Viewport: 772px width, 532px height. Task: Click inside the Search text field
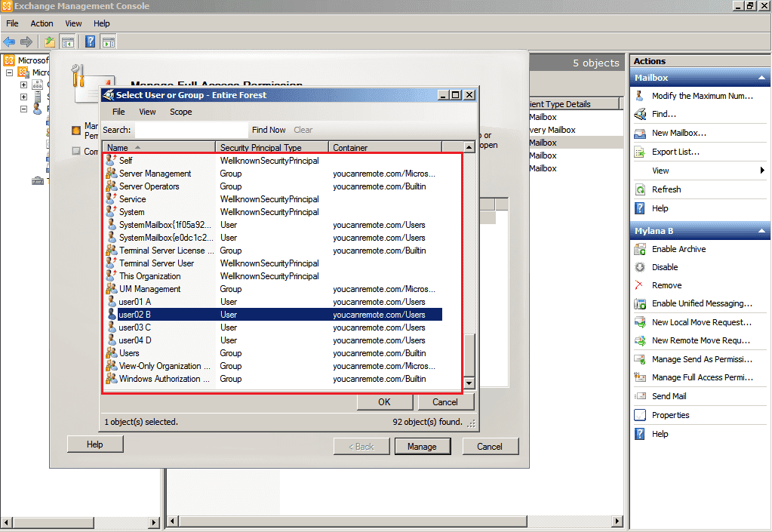pos(190,130)
